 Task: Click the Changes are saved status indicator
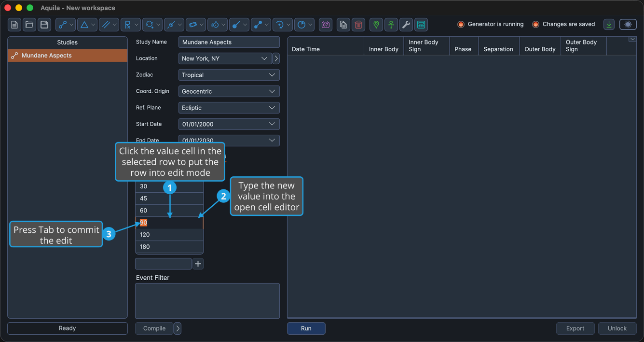coord(563,24)
